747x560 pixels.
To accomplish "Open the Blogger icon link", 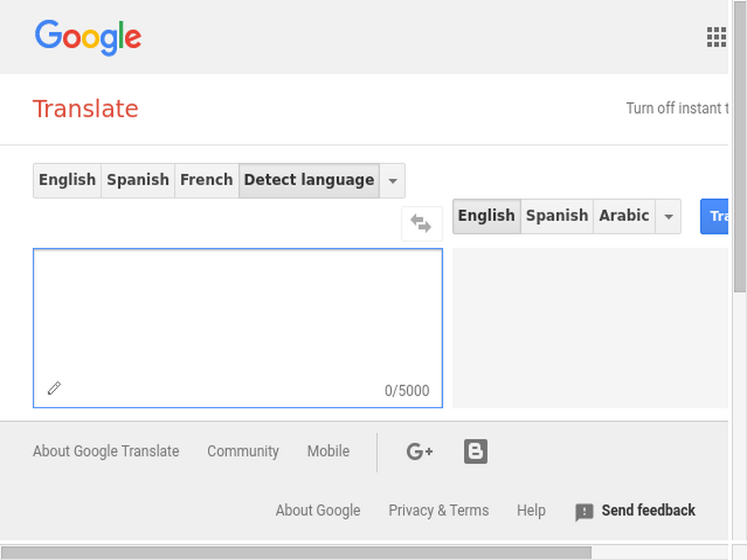I will coord(476,451).
